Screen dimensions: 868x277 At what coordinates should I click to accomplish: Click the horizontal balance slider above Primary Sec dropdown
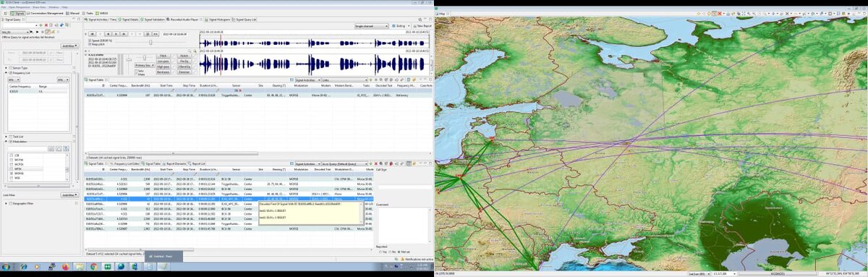145,57
